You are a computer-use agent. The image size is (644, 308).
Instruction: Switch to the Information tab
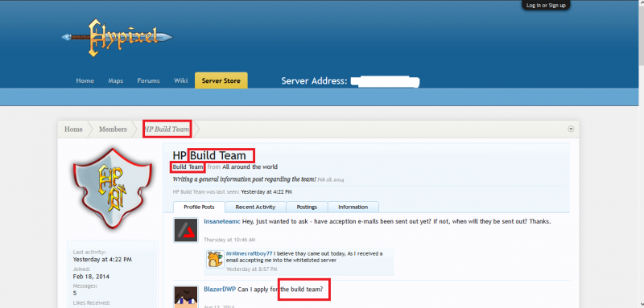tap(353, 207)
